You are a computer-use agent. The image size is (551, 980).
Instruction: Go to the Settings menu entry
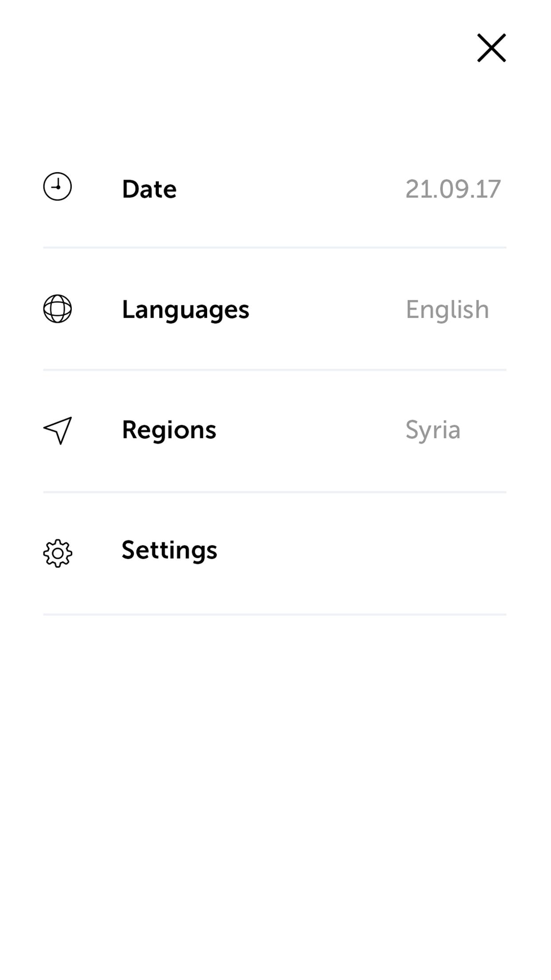pos(169,550)
